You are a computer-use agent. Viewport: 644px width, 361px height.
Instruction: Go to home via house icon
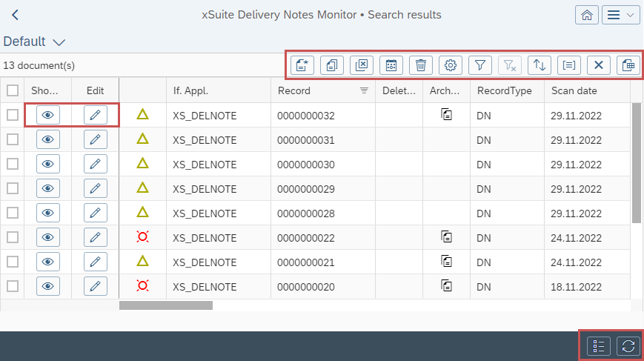pos(587,15)
